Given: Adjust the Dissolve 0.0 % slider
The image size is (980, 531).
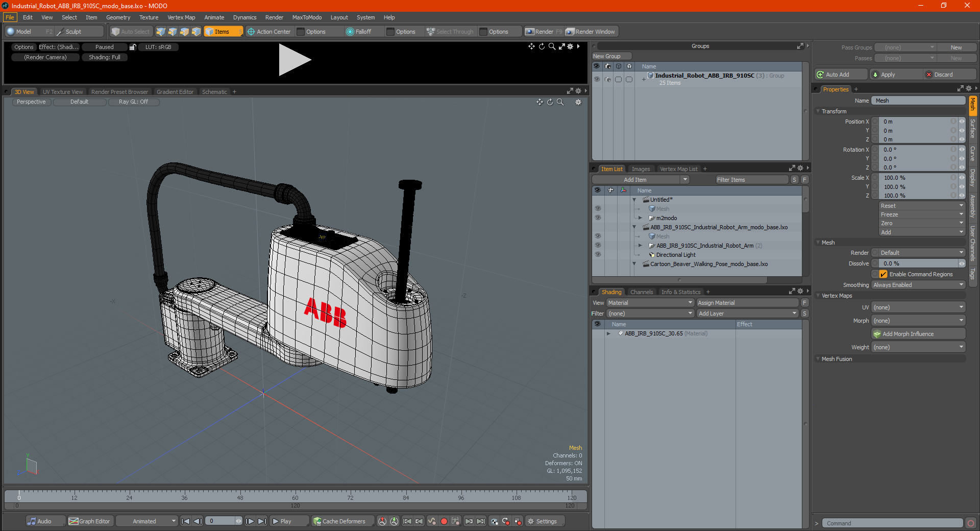Looking at the screenshot, I should (x=918, y=263).
